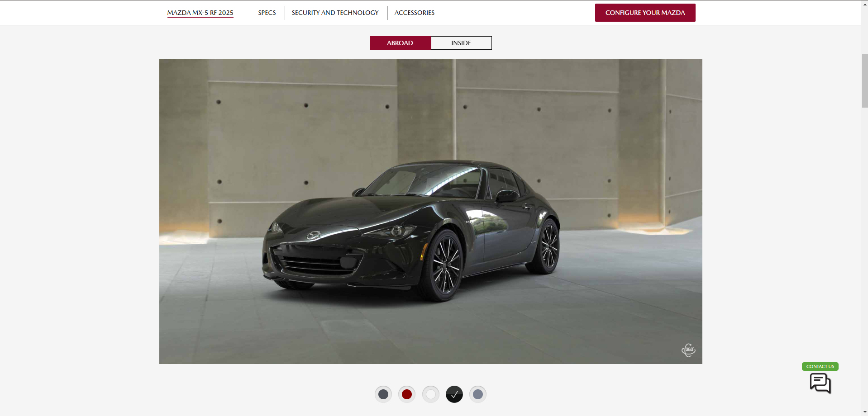Select the blue-gray color swatch
Image resolution: width=868 pixels, height=416 pixels.
click(x=478, y=394)
